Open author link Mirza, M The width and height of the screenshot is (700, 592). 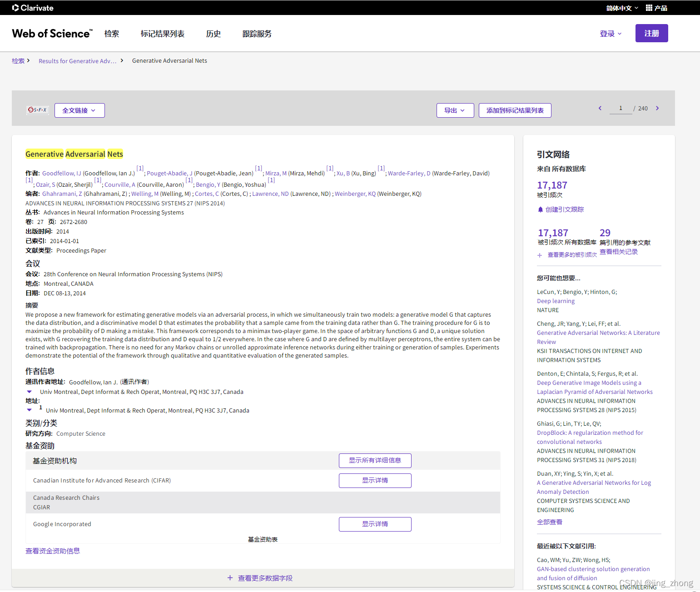(x=276, y=173)
